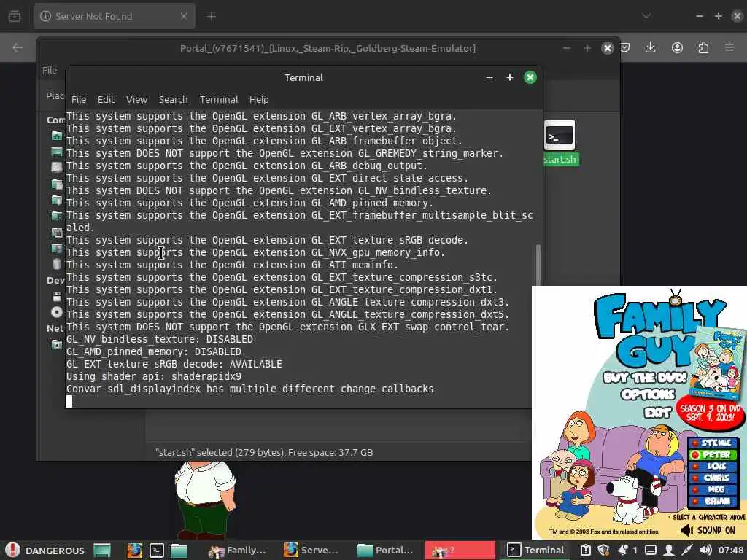747x560 pixels.
Task: Select Brian in the character list
Action: tap(713, 500)
